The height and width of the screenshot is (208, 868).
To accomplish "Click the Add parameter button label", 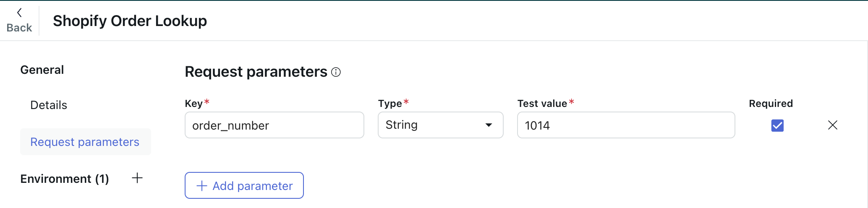I will coord(252,186).
